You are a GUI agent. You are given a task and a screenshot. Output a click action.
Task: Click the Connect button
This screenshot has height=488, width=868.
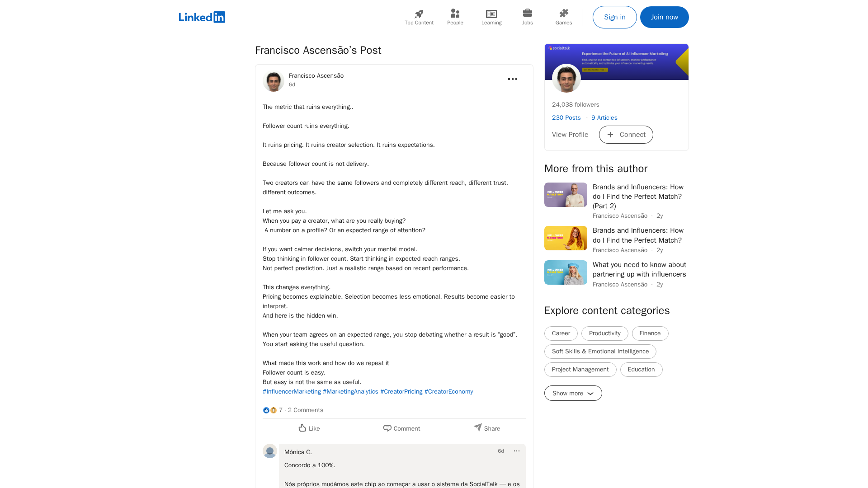click(626, 135)
